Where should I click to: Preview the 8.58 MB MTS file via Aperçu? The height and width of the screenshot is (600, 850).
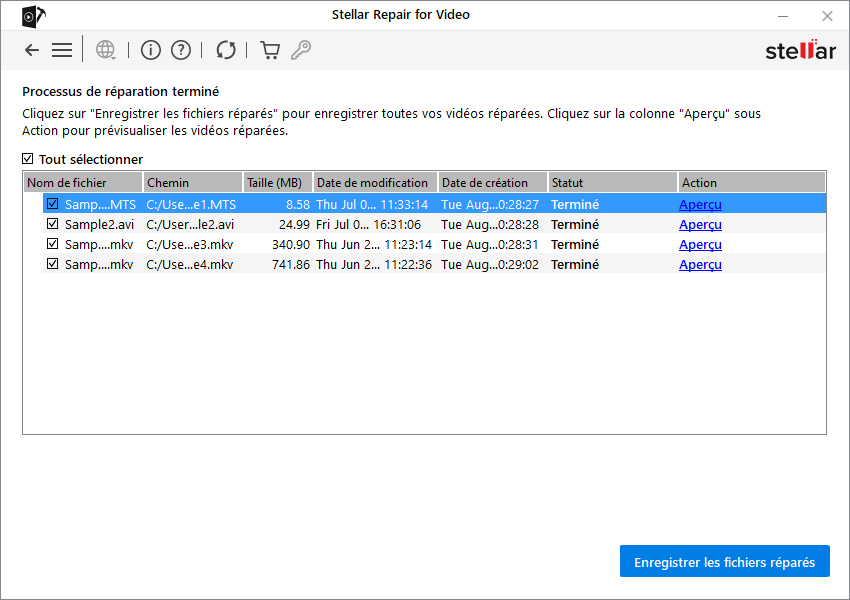pos(700,205)
